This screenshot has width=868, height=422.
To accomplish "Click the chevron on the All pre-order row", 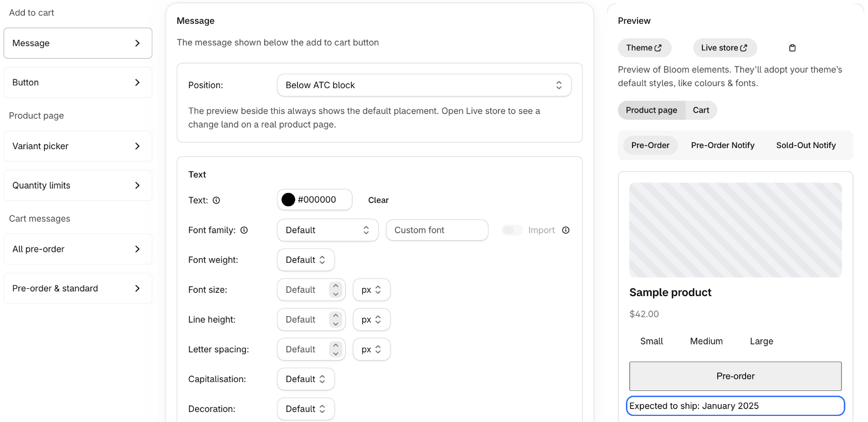I will [x=137, y=249].
